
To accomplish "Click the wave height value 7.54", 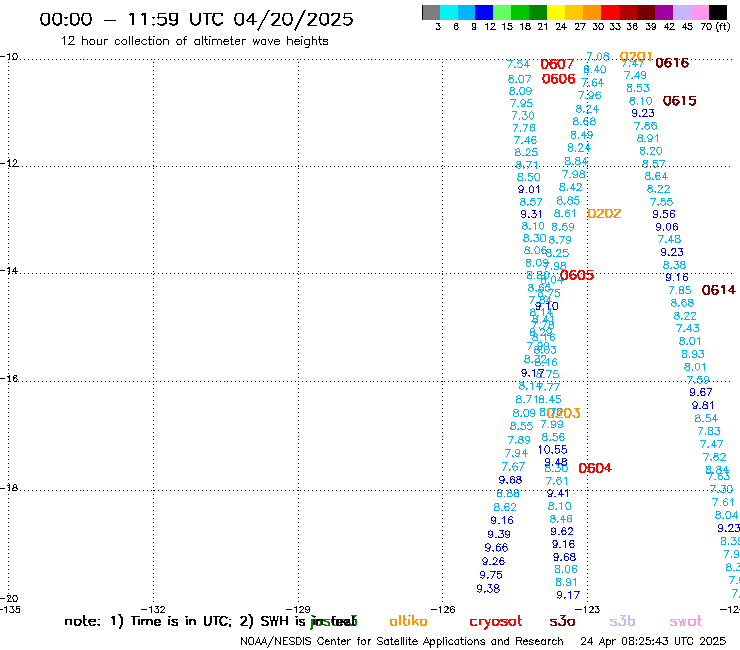I will click(518, 64).
